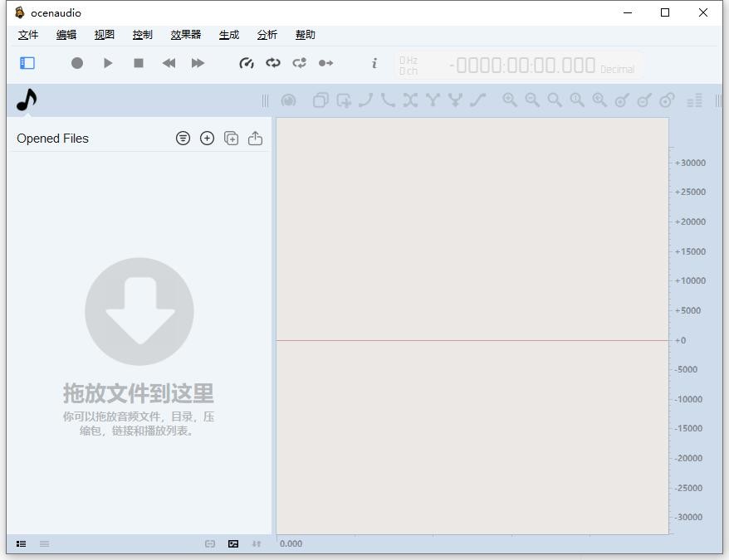This screenshot has width=729, height=560.
Task: Click the export/share icon
Action: (x=255, y=138)
